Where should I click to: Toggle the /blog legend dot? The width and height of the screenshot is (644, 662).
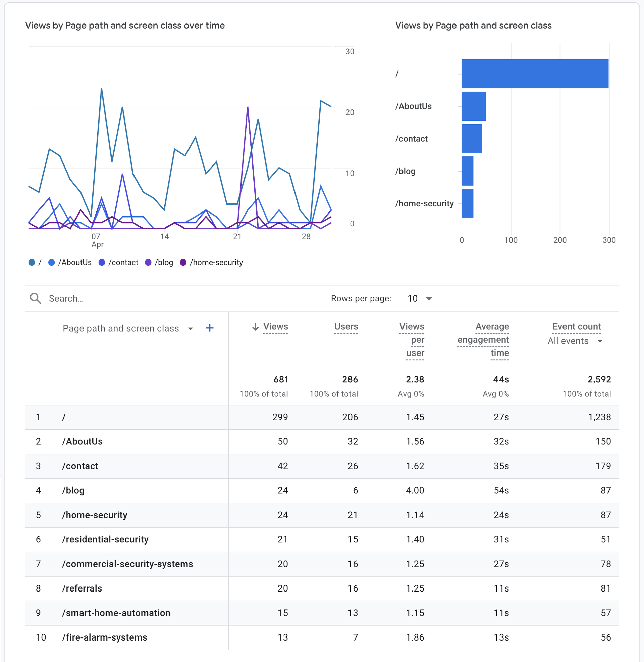(148, 262)
